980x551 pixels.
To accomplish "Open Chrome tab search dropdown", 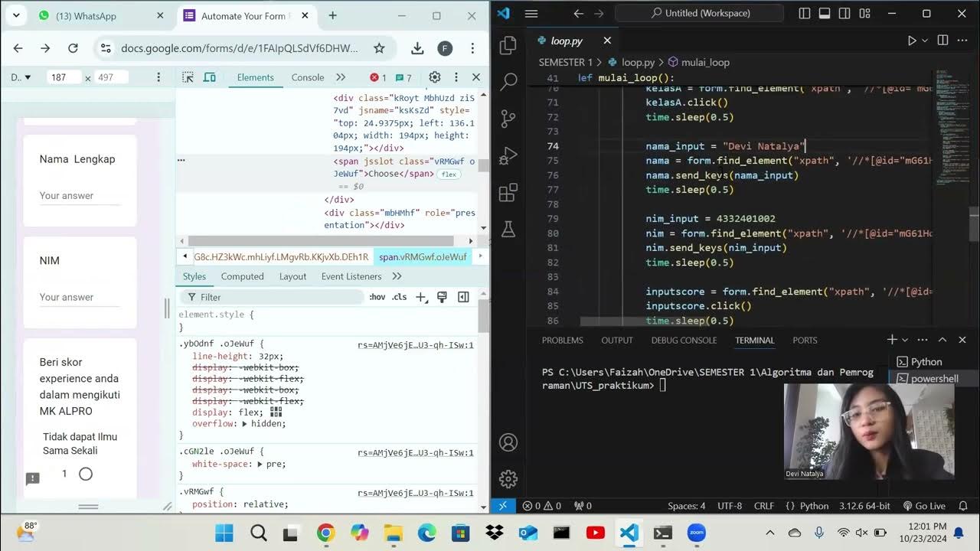I will 16,15.
